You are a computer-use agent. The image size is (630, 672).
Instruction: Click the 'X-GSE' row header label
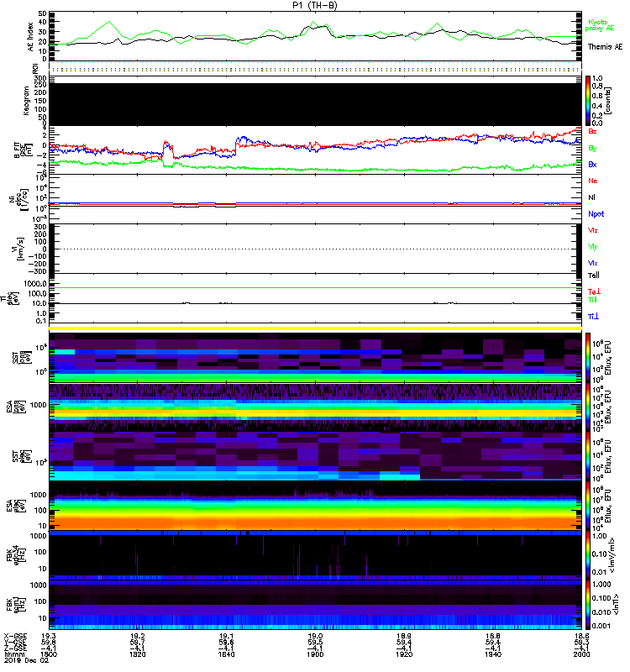point(15,636)
